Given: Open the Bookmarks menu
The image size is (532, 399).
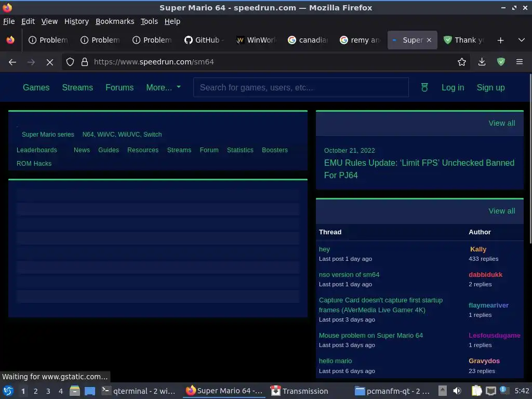Looking at the screenshot, I should point(115,21).
